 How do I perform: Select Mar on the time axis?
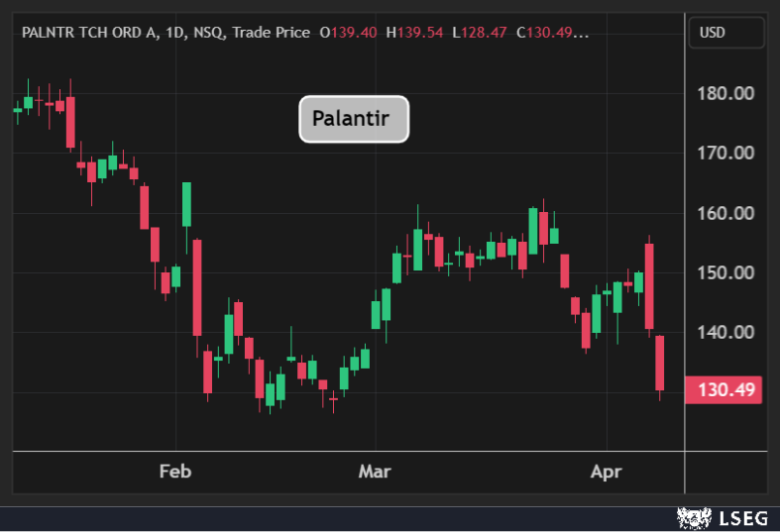(x=374, y=472)
